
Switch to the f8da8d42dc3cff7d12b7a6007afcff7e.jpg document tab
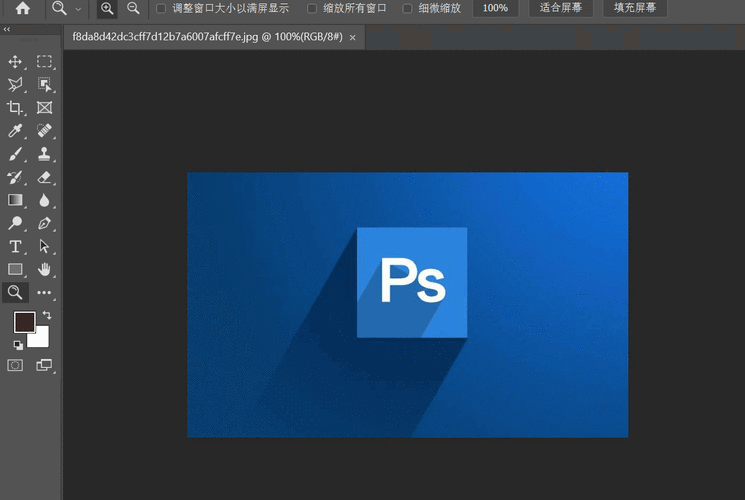(x=204, y=36)
